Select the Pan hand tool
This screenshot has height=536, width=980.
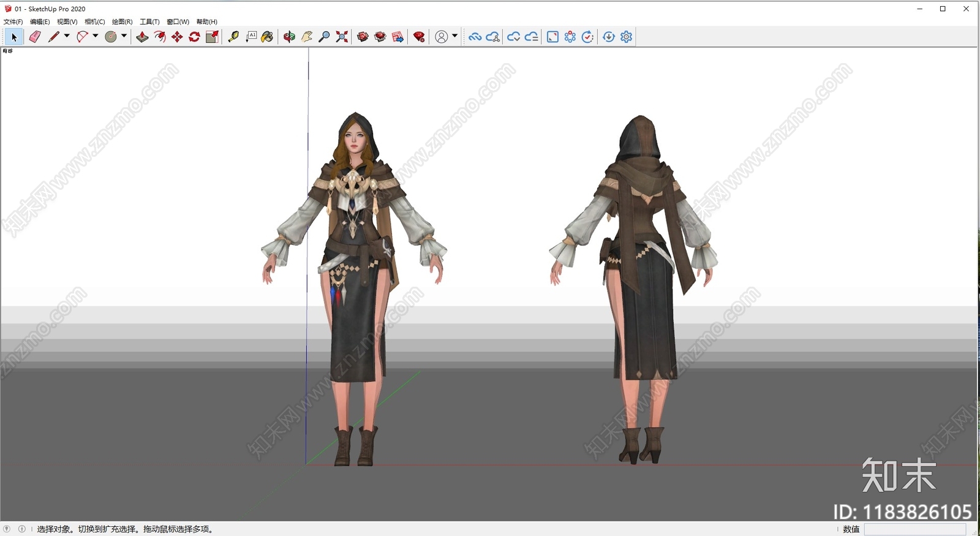307,37
